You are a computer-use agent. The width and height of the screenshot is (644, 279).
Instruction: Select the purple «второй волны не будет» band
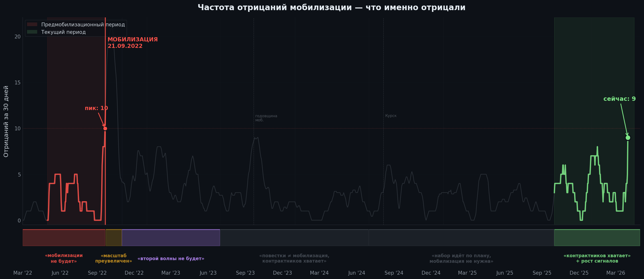coord(171,237)
